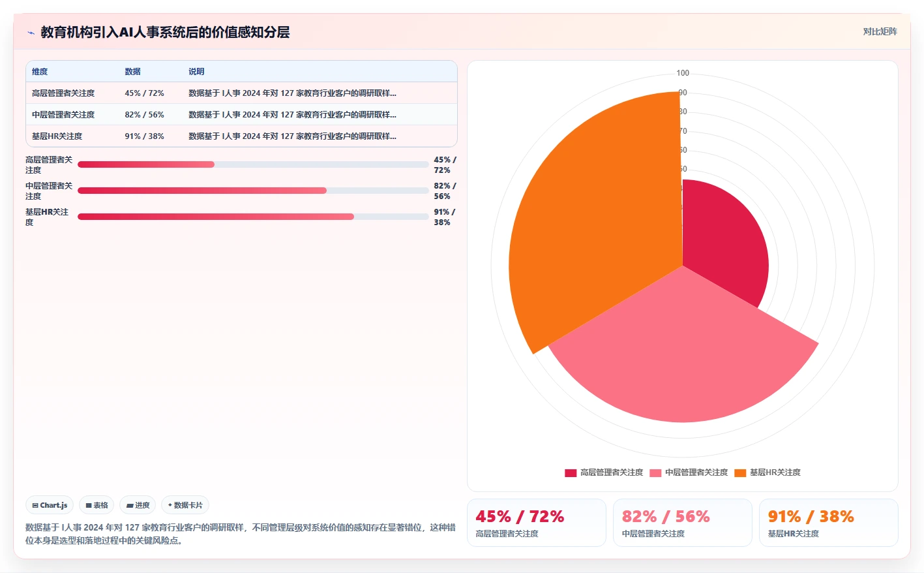Image resolution: width=924 pixels, height=573 pixels.
Task: Click progress label 高层管理者关注度
Action: point(49,164)
